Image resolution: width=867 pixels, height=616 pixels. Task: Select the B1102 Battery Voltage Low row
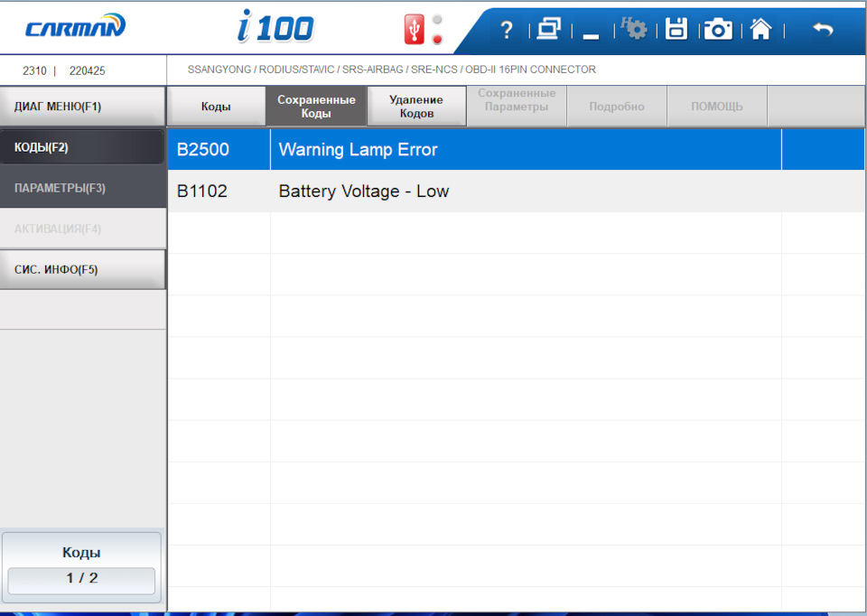517,191
